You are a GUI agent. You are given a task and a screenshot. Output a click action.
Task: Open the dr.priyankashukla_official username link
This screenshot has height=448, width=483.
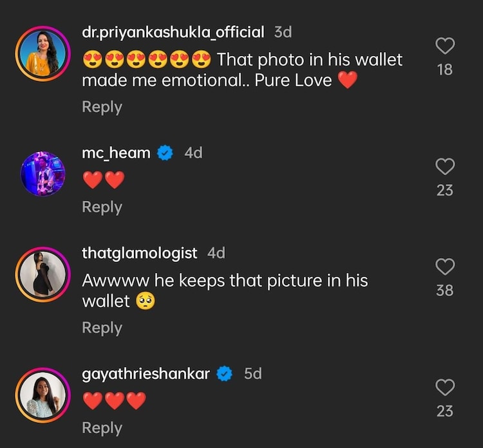[173, 32]
